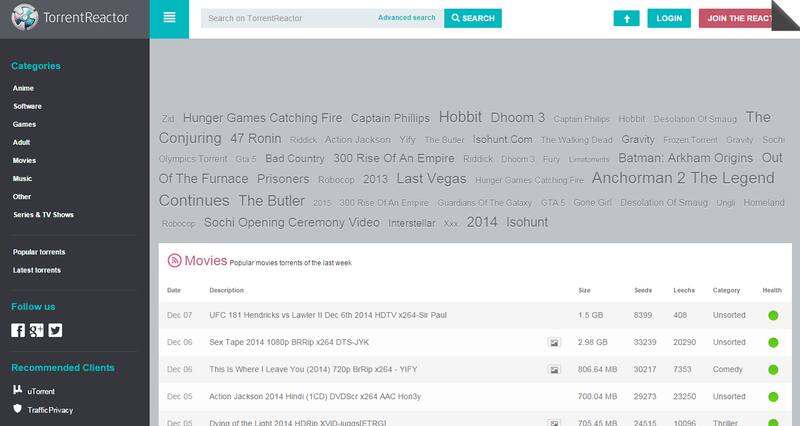Screen dimensions: 800x426
Task: Open the Facebook follow icon
Action: [x=18, y=330]
